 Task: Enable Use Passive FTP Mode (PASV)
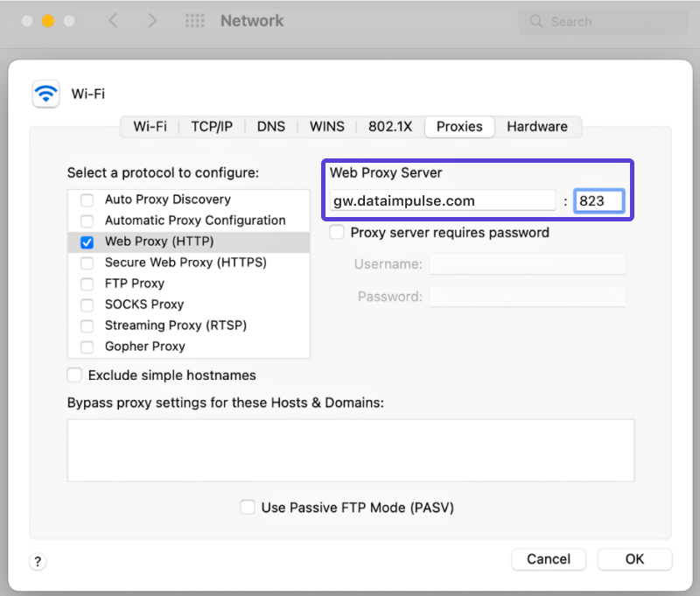248,507
